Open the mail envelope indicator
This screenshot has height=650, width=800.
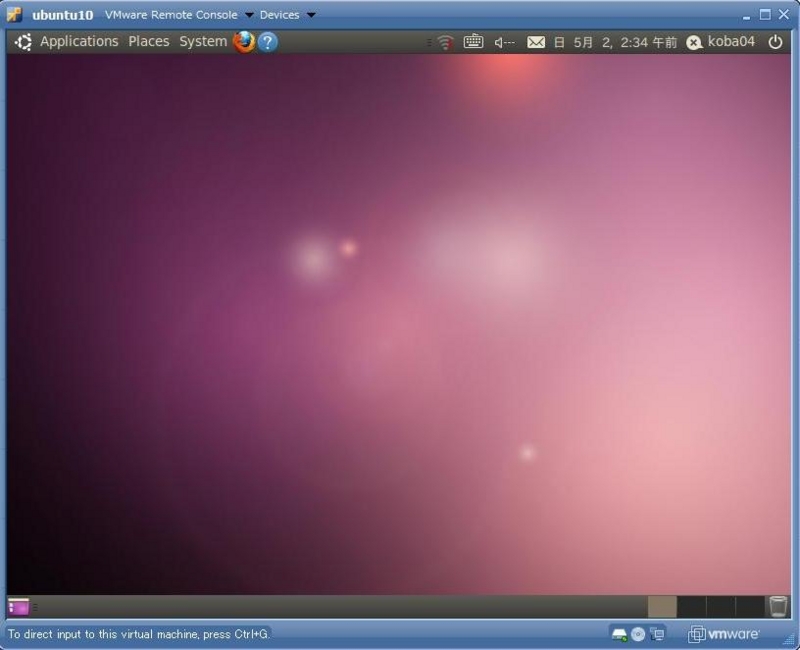[x=535, y=42]
